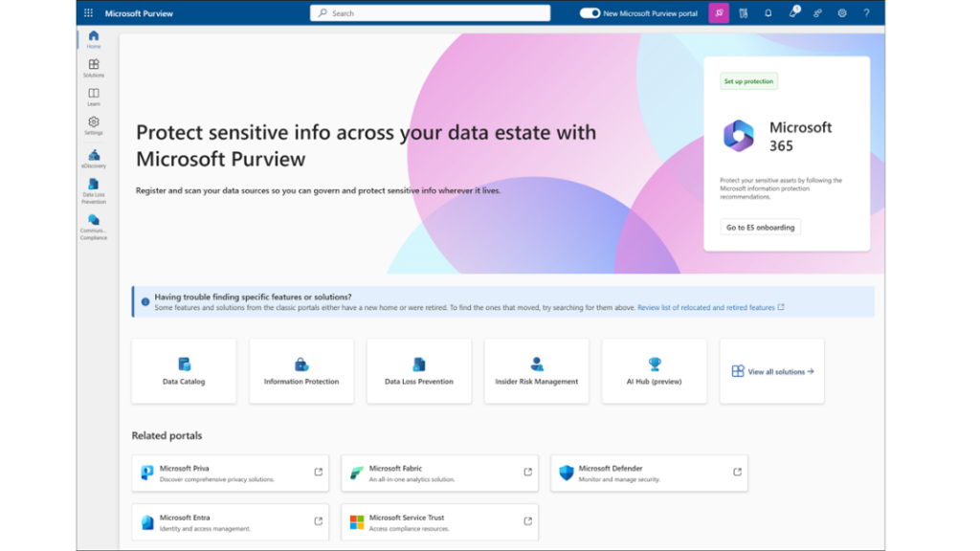
Task: Click external link icon on Microsoft Fabric
Action: coord(527,472)
